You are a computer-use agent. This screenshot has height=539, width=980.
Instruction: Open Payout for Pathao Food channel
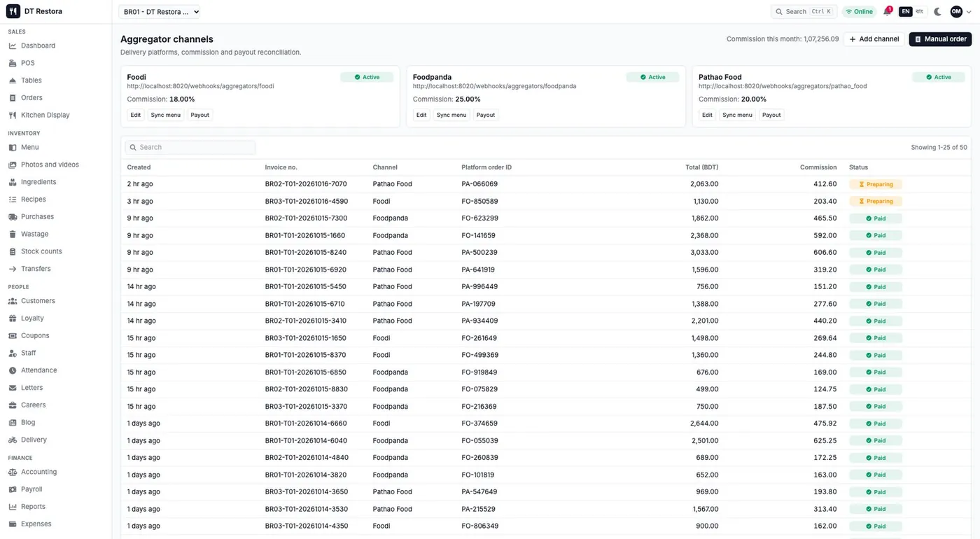[771, 115]
